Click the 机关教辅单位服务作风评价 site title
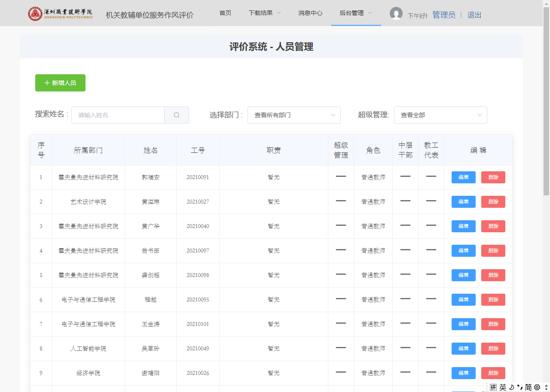 [150, 15]
